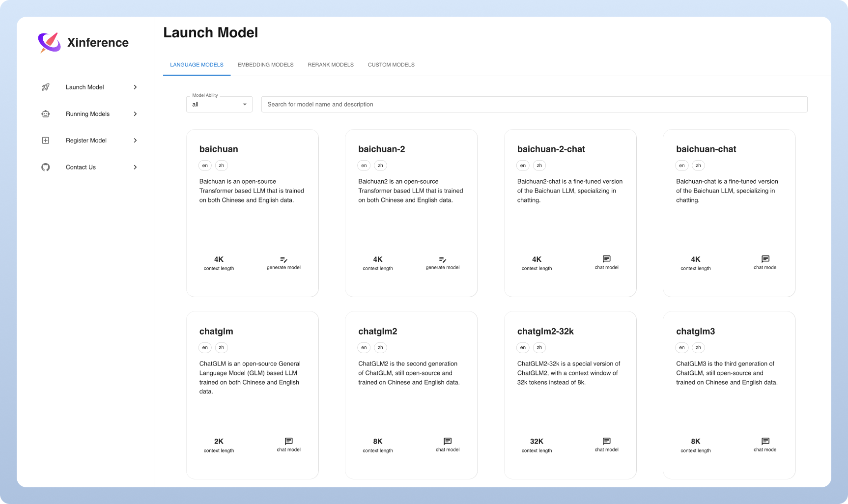The width and height of the screenshot is (848, 504).
Task: Click the chat model icon on chatglm3 card
Action: (765, 441)
